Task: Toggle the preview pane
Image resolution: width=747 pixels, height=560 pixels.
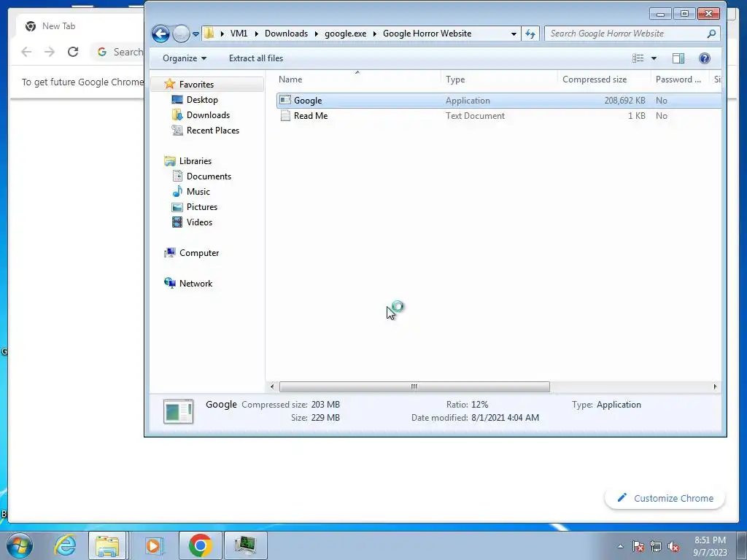Action: (x=678, y=58)
